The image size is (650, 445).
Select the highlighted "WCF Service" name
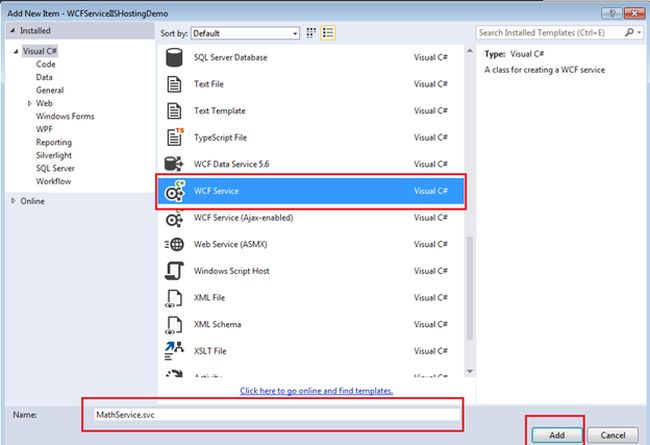click(x=216, y=191)
